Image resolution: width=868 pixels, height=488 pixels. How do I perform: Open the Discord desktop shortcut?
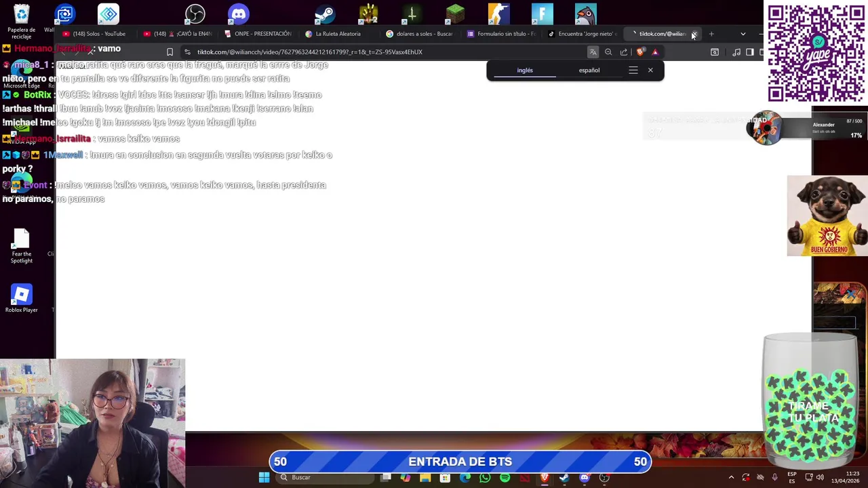(239, 14)
